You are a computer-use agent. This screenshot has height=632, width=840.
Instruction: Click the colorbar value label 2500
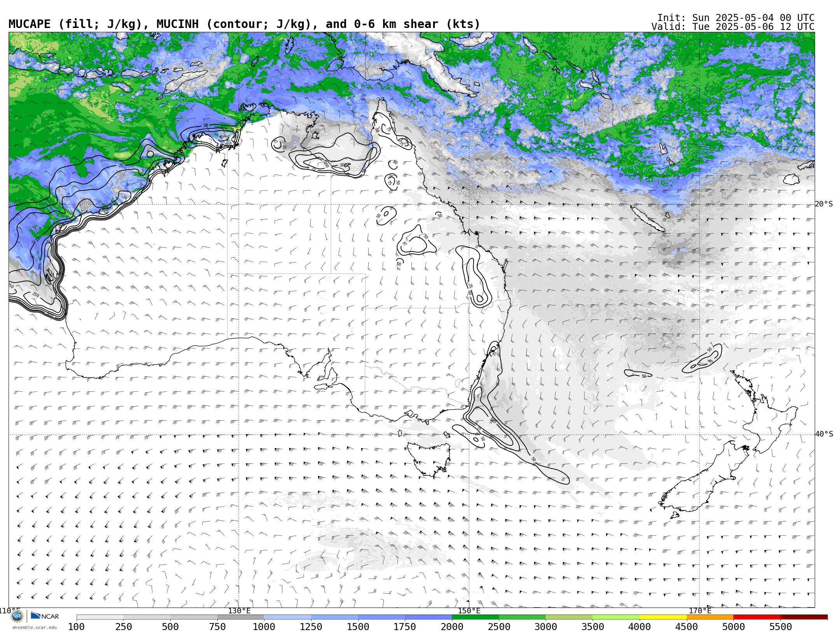pos(499,627)
